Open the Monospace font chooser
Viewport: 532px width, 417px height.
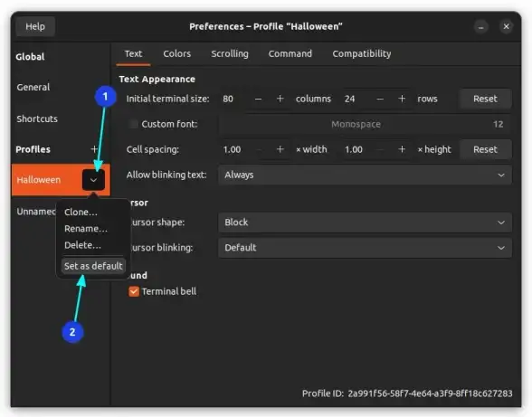coord(366,124)
